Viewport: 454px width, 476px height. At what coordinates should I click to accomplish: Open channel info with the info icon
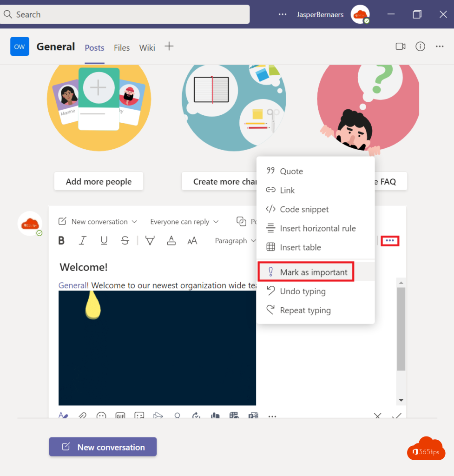421,46
